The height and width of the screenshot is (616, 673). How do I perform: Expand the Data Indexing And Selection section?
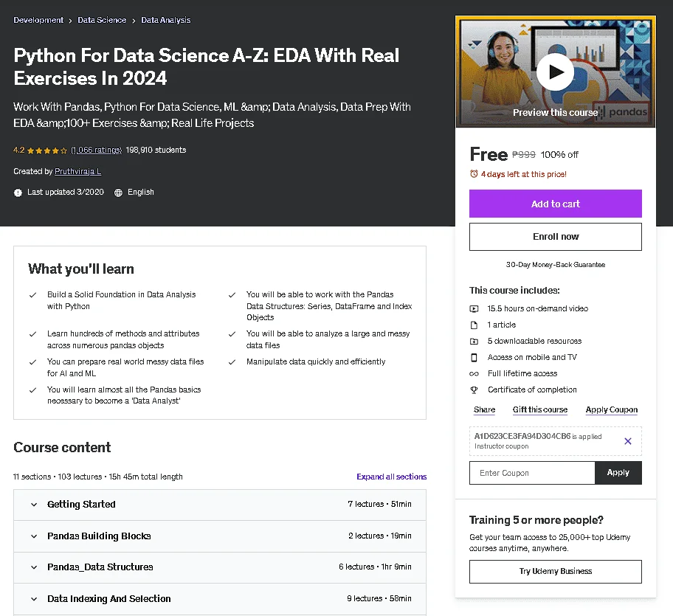click(220, 599)
